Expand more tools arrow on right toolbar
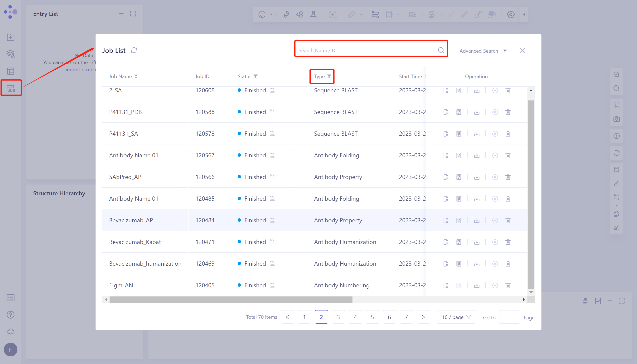This screenshot has height=364, width=637. point(616,206)
